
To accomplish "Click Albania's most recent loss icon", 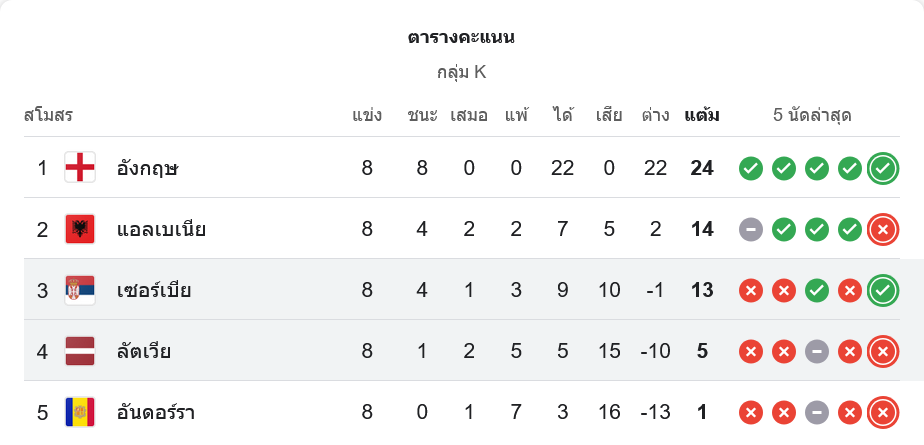I will pyautogui.click(x=882, y=229).
